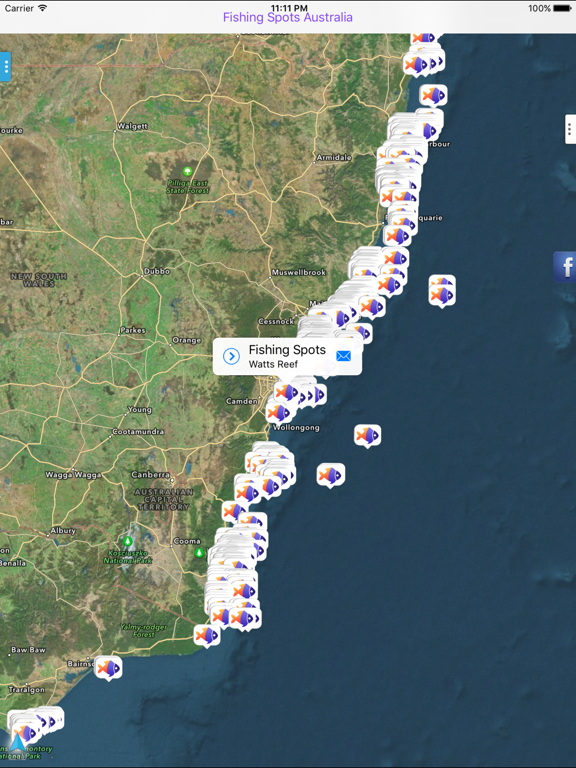Tap the Cootamundra label
This screenshot has width=576, height=768.
(x=138, y=432)
